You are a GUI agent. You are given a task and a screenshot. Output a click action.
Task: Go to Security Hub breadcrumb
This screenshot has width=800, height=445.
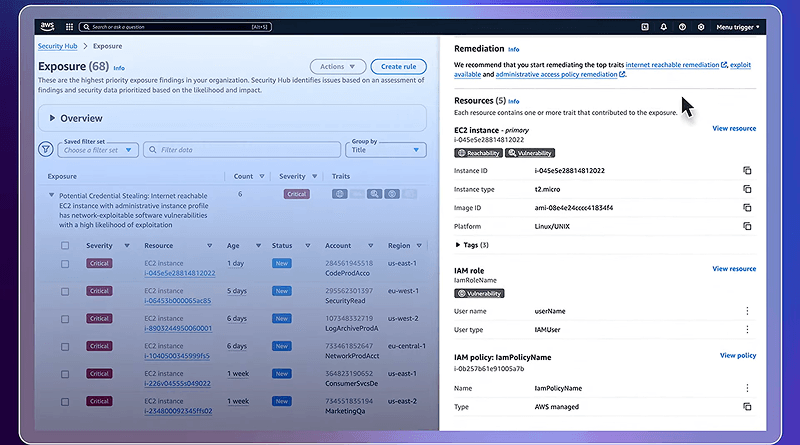click(x=58, y=46)
